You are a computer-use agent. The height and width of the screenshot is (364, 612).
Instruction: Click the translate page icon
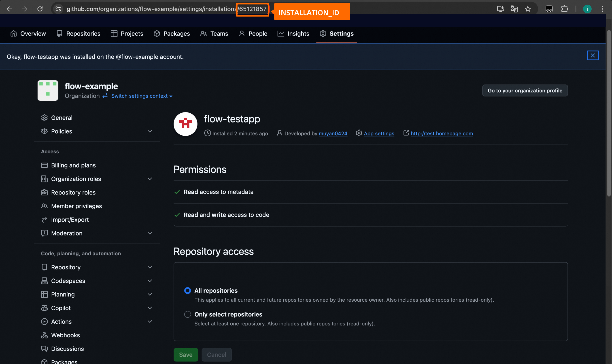click(514, 9)
